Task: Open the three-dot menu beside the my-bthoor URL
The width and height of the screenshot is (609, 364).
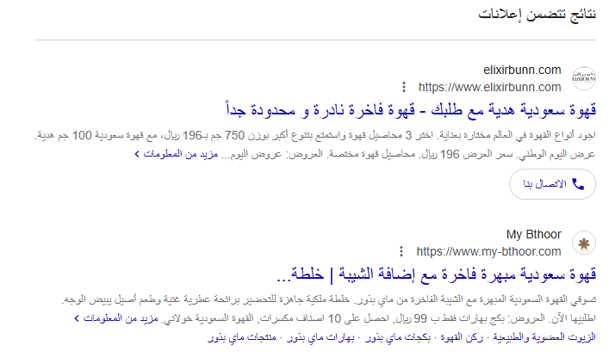Action: coord(401,251)
